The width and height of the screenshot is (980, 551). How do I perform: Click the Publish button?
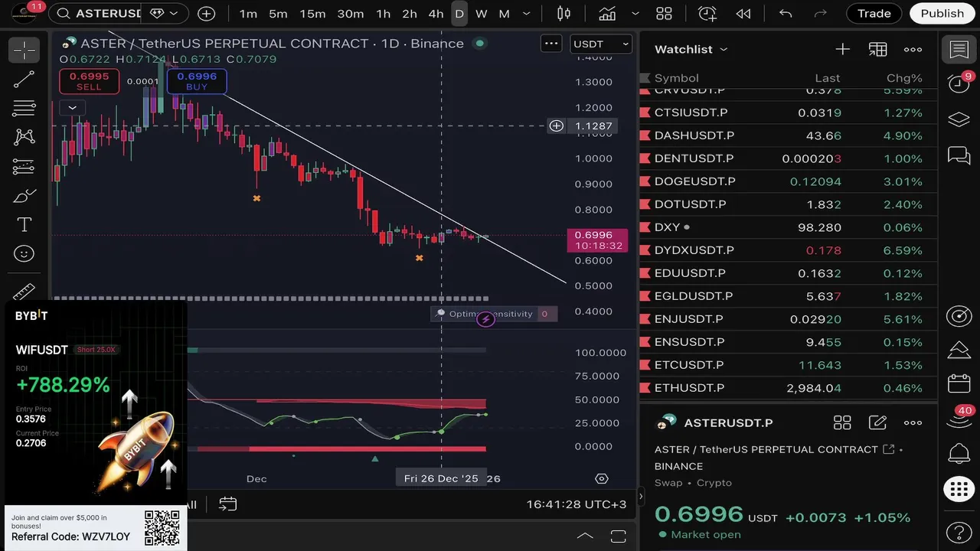tap(942, 14)
